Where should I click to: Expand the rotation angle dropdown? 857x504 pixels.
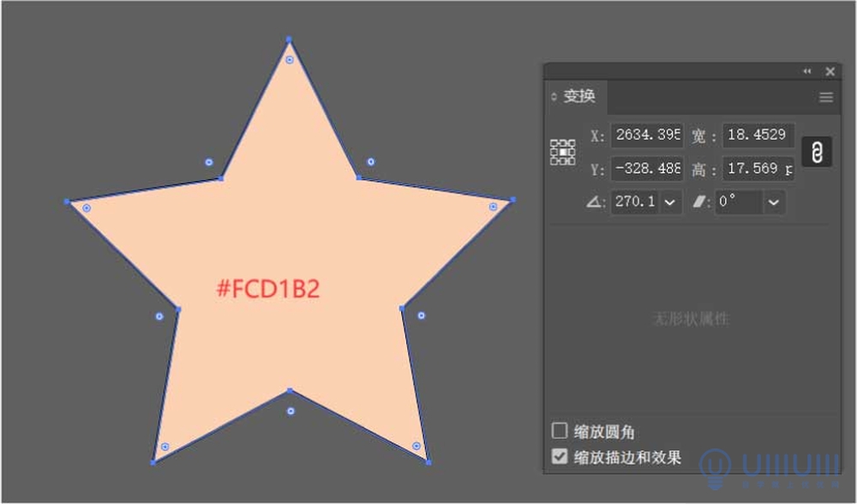(670, 202)
